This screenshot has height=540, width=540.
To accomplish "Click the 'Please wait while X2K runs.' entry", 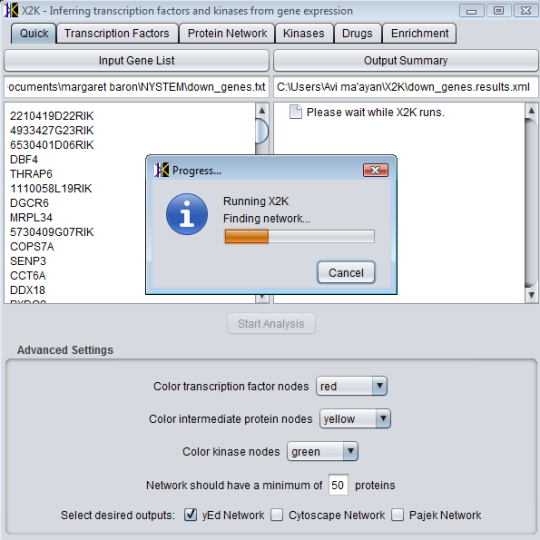I will point(375,112).
